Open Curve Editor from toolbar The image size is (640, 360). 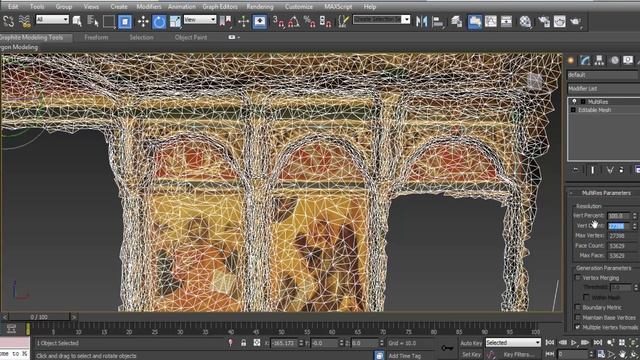pyautogui.click(x=491, y=21)
